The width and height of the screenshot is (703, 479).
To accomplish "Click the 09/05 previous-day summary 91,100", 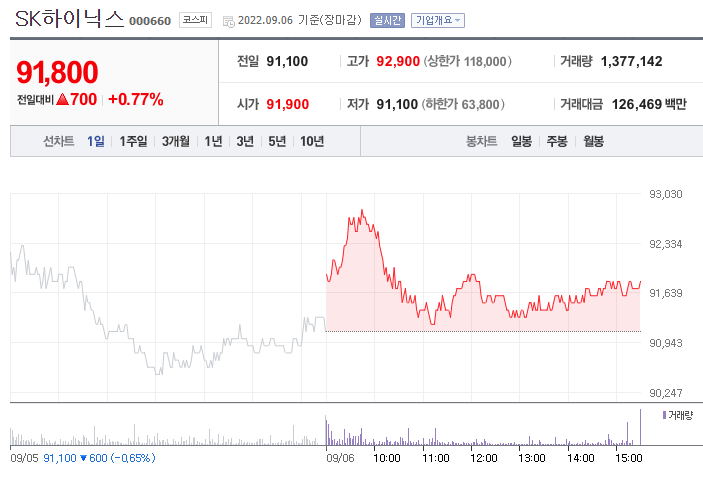I will (x=60, y=458).
